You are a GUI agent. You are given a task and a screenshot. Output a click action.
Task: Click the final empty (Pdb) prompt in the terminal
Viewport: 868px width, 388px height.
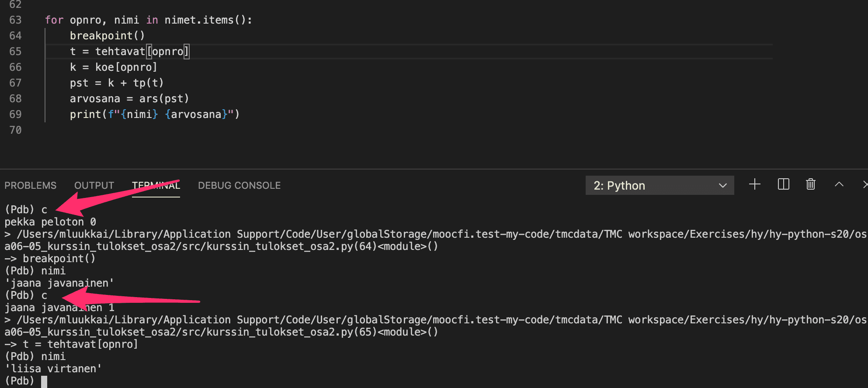coord(44,381)
